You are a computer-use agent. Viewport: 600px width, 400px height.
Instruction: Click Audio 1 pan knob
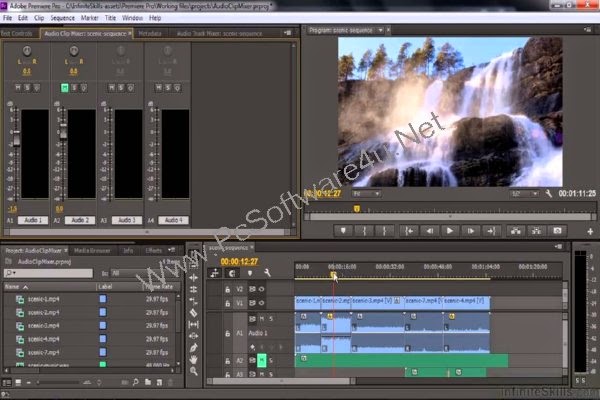[27, 51]
